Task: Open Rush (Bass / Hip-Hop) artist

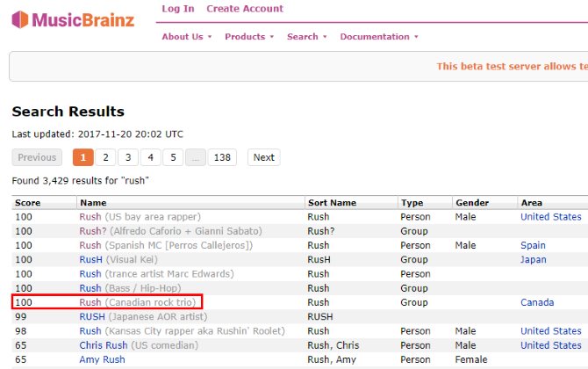Action: [x=90, y=288]
